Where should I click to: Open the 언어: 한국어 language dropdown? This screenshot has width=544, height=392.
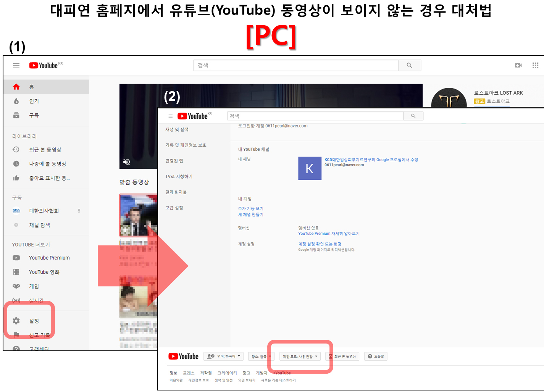[224, 357]
